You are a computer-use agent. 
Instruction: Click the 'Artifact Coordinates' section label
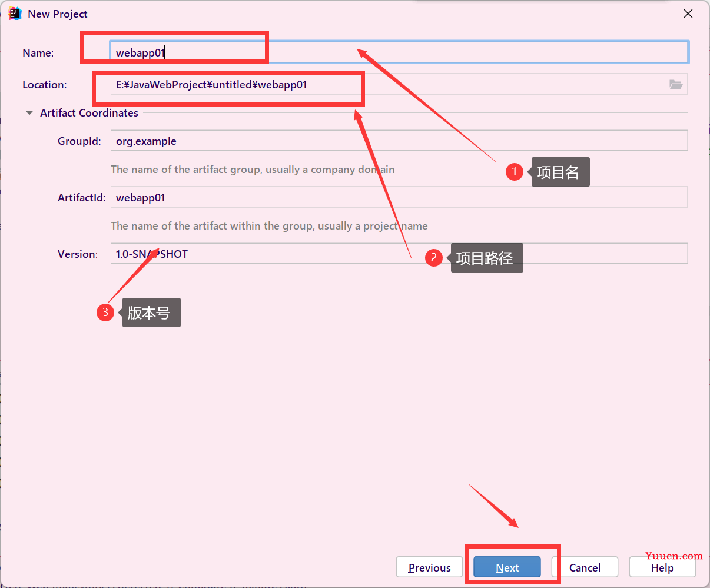pos(89,113)
